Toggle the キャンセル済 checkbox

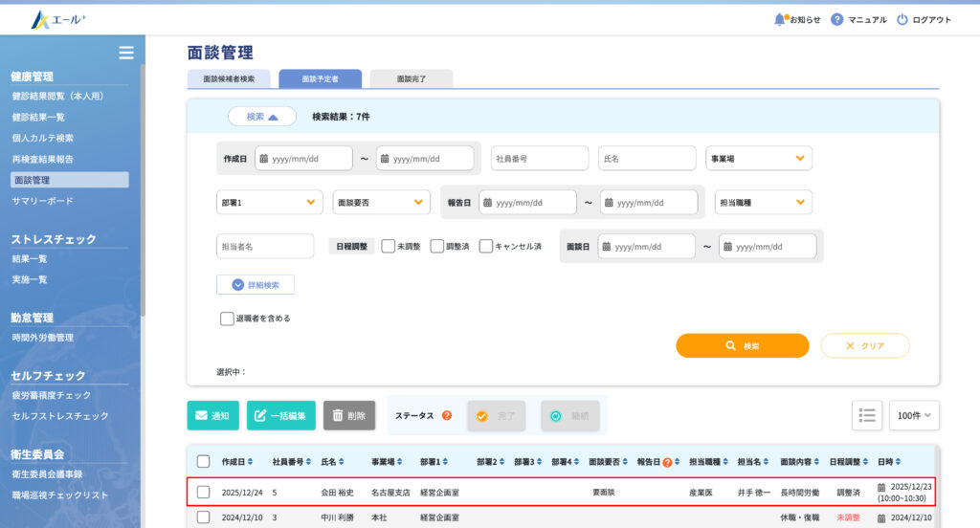coord(486,246)
